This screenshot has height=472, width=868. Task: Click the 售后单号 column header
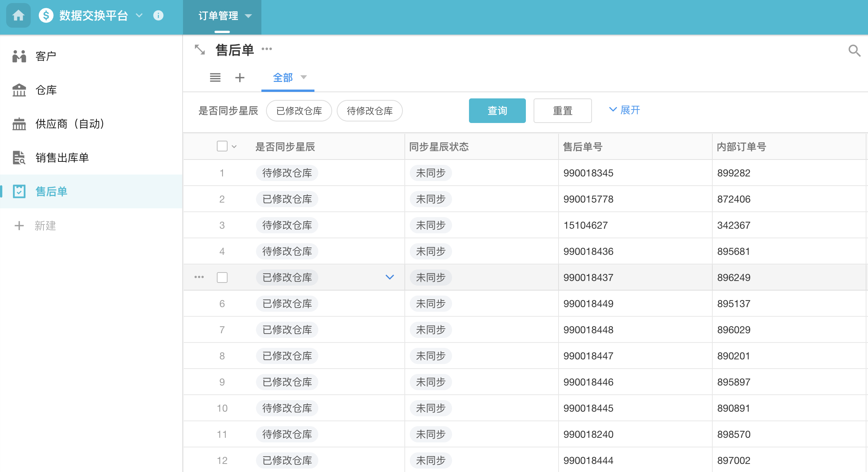coord(583,146)
